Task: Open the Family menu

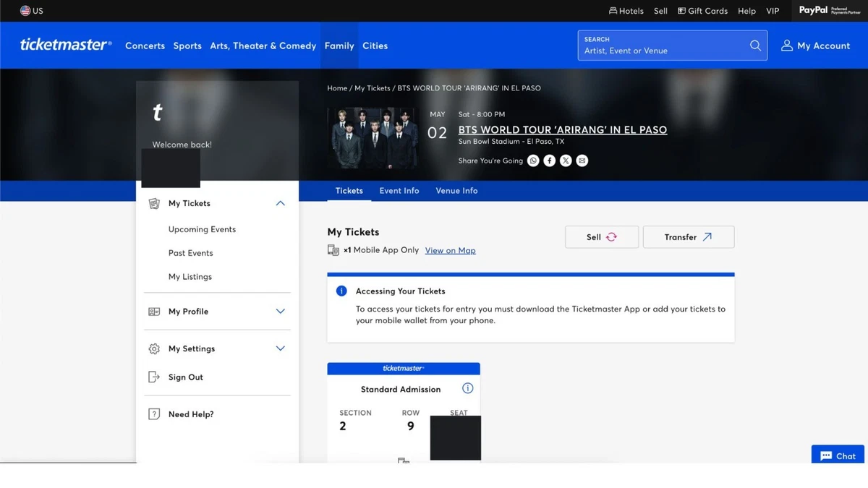Action: (339, 46)
